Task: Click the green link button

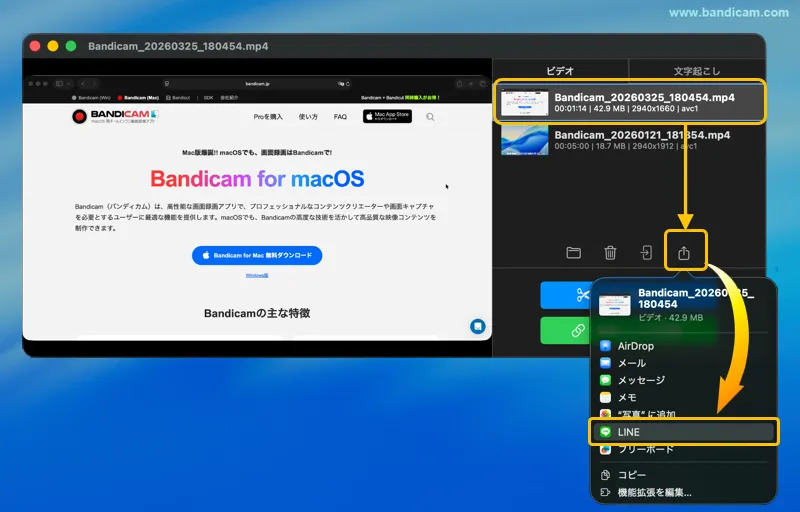Action: (566, 330)
